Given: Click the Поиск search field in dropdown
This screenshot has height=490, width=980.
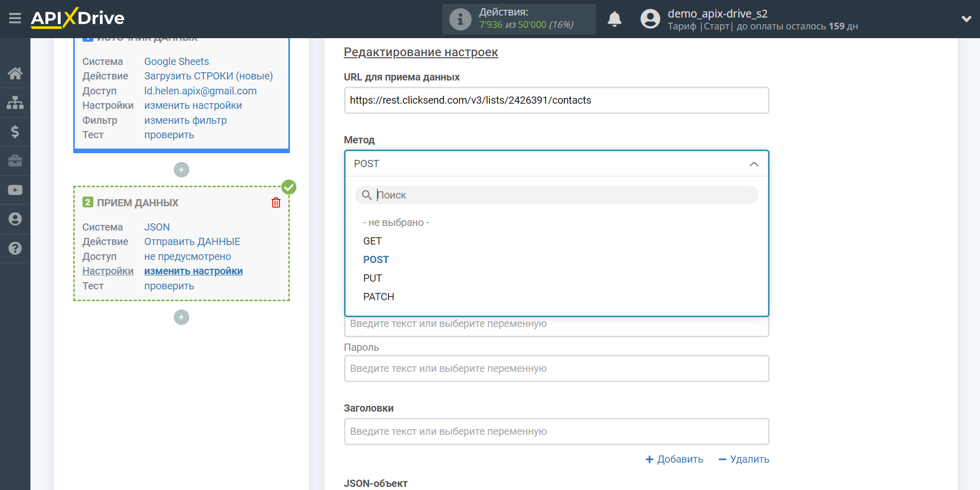Looking at the screenshot, I should (x=557, y=195).
